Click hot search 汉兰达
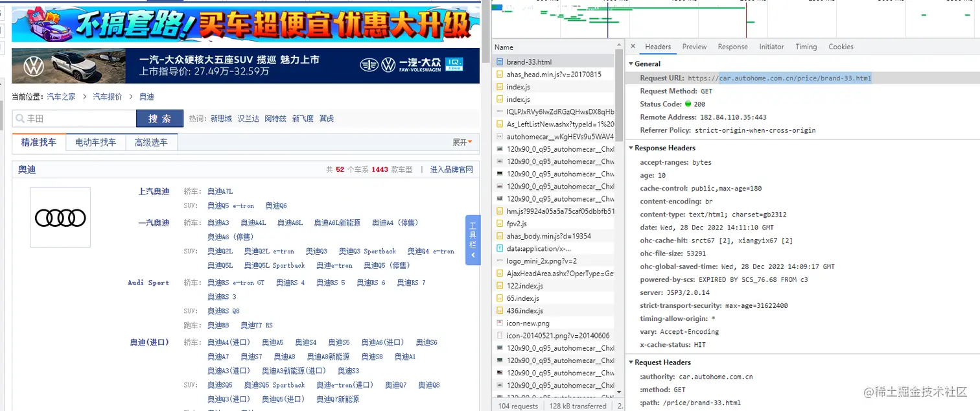This screenshot has width=980, height=411. [x=248, y=119]
